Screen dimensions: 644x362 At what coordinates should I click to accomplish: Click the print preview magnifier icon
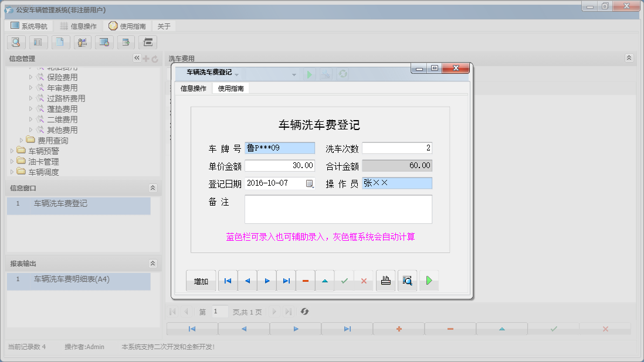[407, 280]
